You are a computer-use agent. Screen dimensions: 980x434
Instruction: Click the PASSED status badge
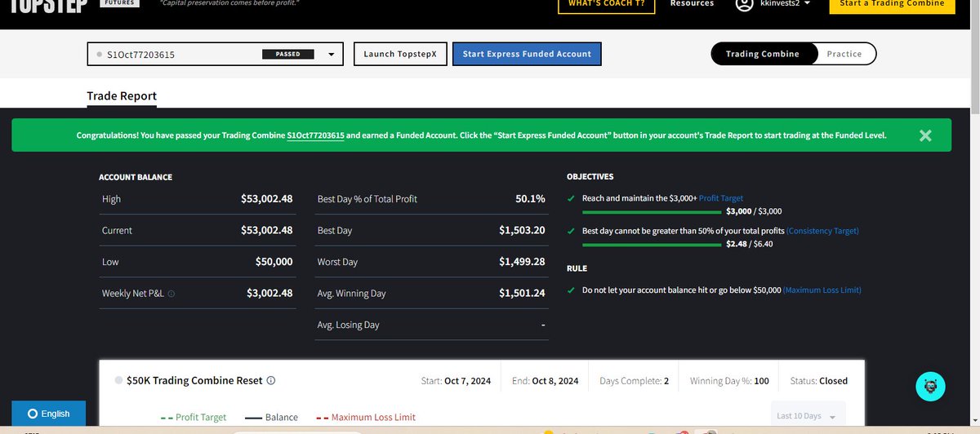pyautogui.click(x=287, y=55)
